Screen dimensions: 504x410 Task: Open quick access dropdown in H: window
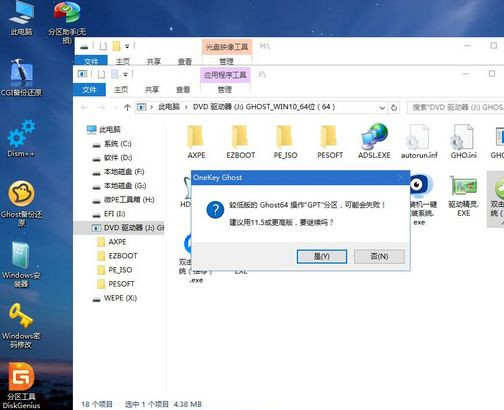click(x=127, y=46)
